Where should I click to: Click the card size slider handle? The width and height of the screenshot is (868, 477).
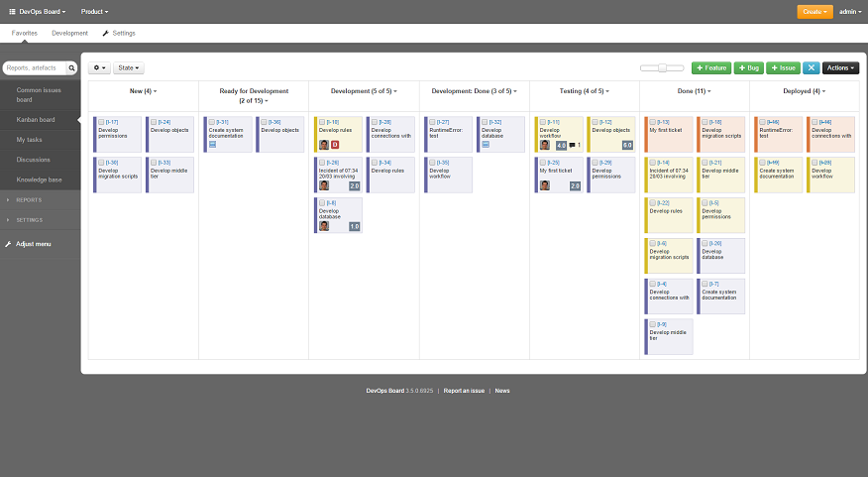pyautogui.click(x=662, y=67)
